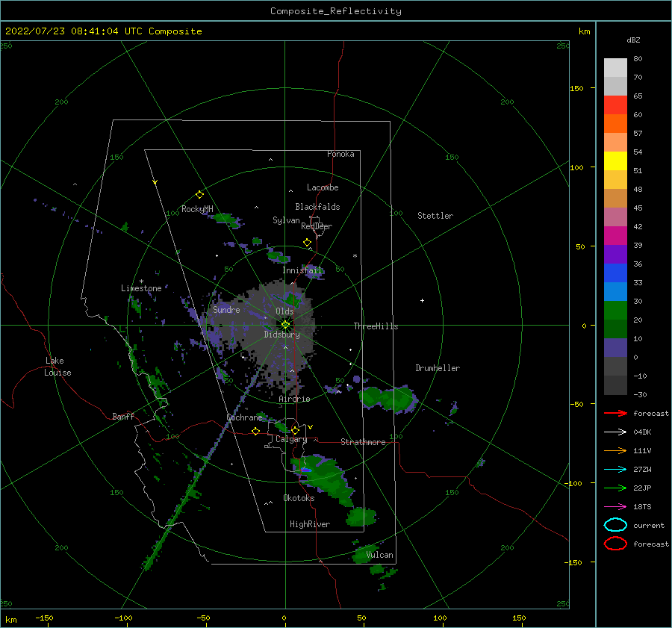Screen dimensions: 672x628
Task: Click the green storm cell east of Okotoks
Action: coord(361,517)
